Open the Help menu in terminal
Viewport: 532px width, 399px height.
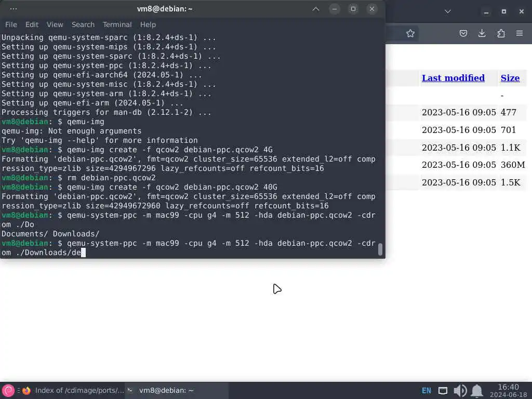click(x=148, y=24)
